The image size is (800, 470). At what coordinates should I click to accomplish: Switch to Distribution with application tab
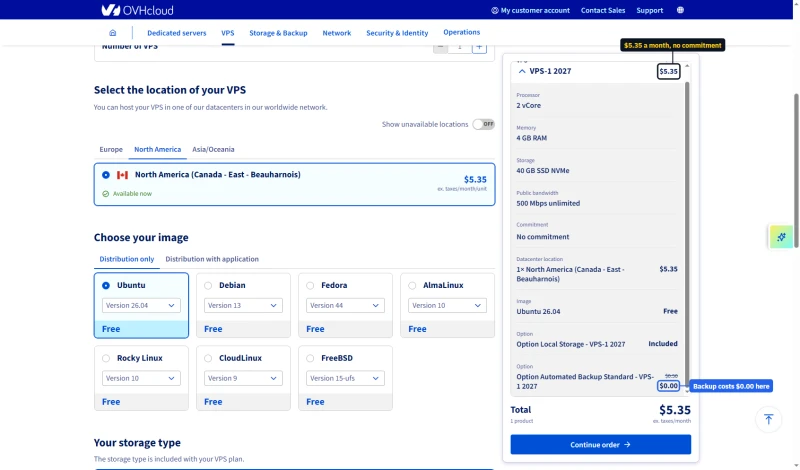tap(212, 259)
